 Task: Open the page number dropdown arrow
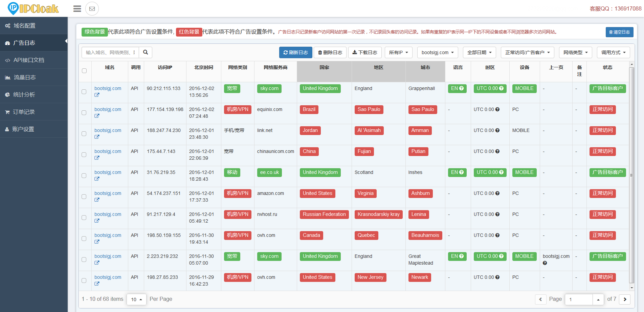pos(598,299)
